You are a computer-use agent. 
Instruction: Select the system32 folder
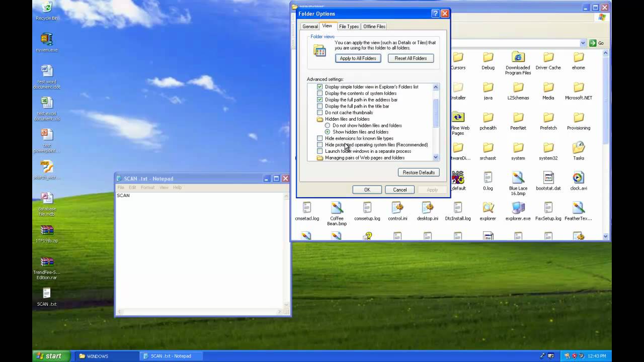tap(548, 151)
